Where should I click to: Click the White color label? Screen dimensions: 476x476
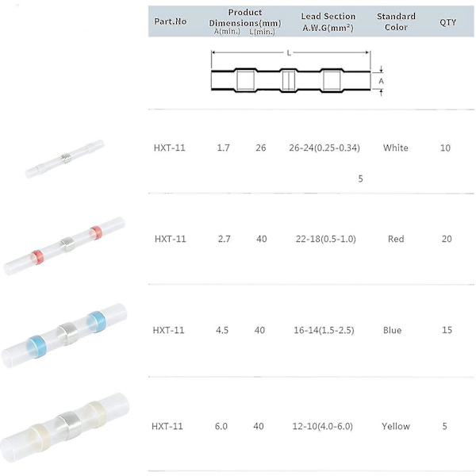click(396, 148)
